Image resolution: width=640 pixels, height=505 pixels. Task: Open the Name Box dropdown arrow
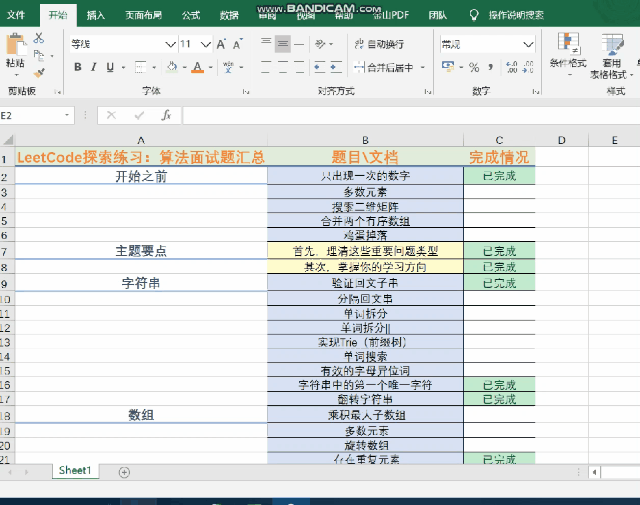tap(67, 116)
